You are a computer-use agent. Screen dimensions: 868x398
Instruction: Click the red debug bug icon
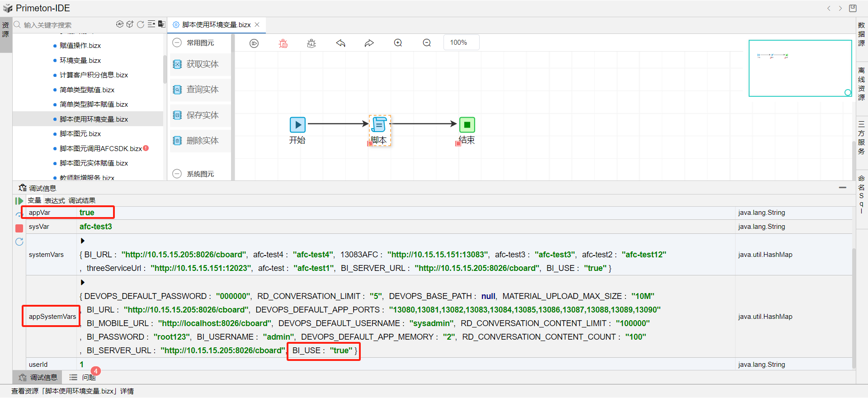(283, 43)
